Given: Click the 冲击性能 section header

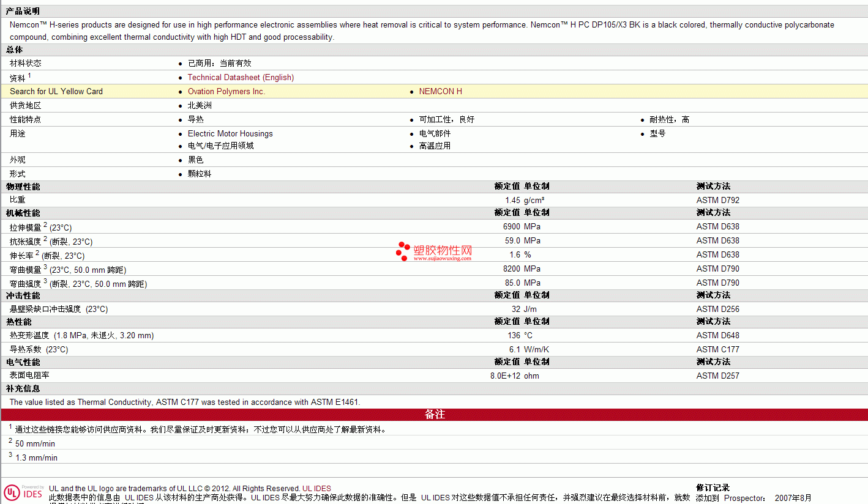Looking at the screenshot, I should tap(23, 295).
